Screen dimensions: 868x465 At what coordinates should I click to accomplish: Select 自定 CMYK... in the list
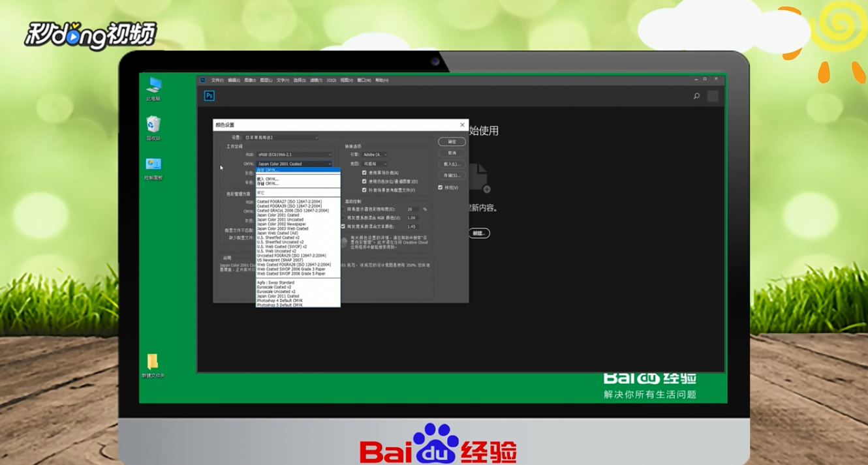point(298,170)
